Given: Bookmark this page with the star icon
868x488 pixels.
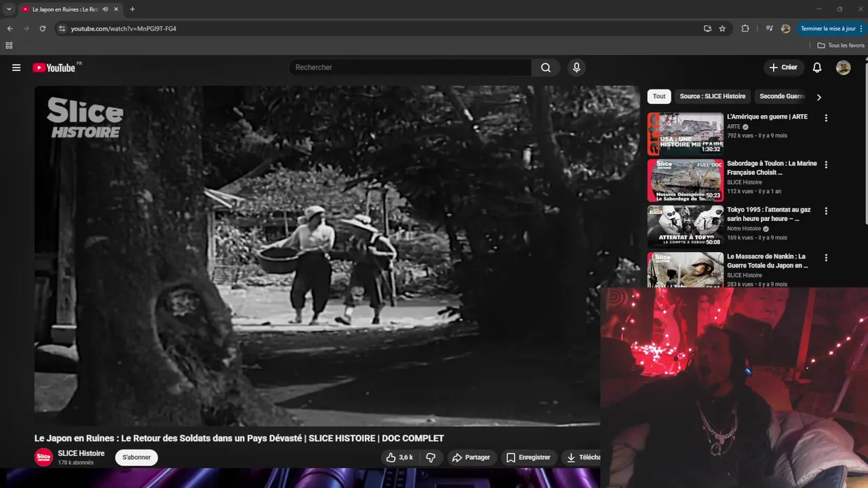Looking at the screenshot, I should [722, 28].
